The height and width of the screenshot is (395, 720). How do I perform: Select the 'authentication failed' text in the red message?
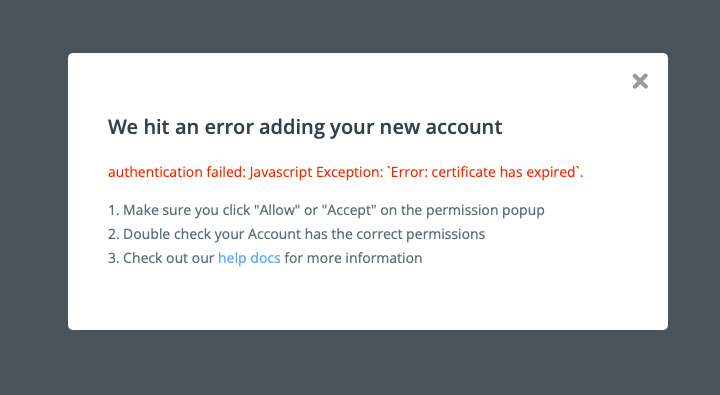pyautogui.click(x=177, y=172)
